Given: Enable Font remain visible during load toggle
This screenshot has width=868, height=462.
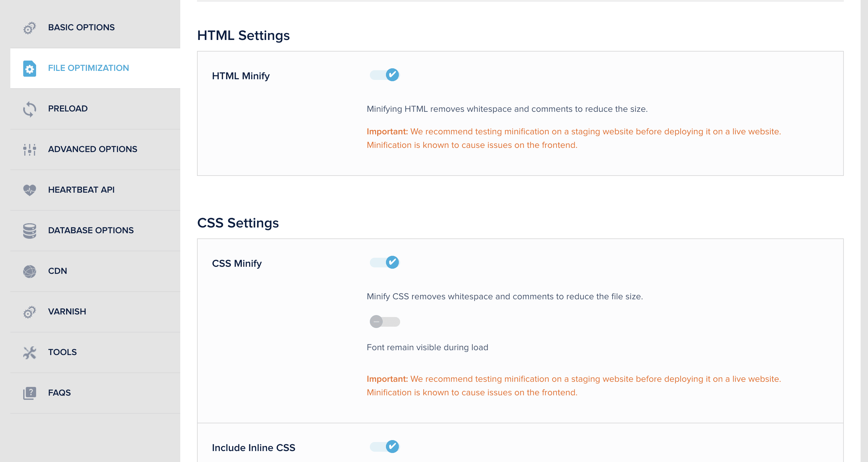Looking at the screenshot, I should point(384,322).
